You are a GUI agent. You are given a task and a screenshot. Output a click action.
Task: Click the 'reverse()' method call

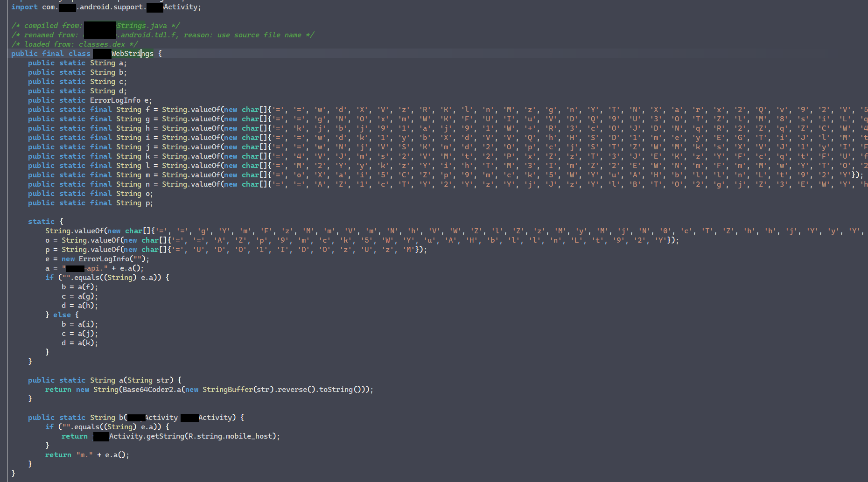pos(296,390)
